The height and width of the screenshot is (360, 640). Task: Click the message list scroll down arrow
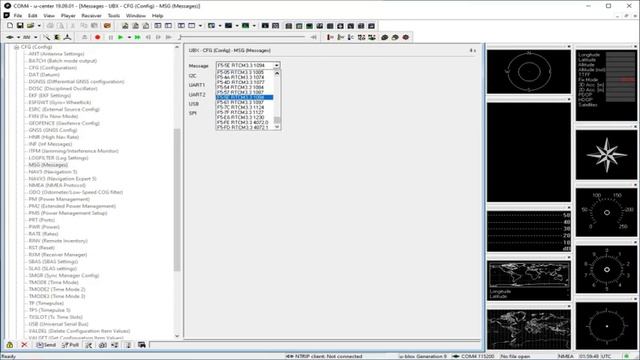277,127
